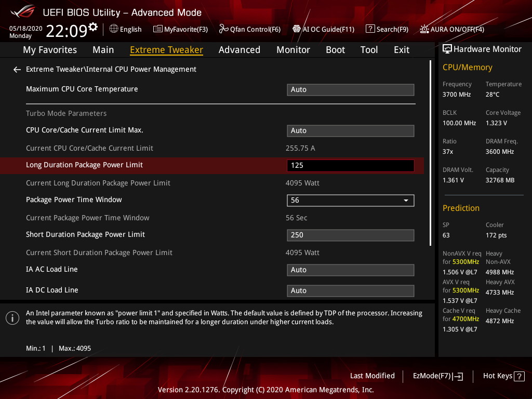Click the Extreme Tweaker\Internal CPU Power Management breadcrumb
Viewport: 532px width, 399px height.
[x=111, y=69]
